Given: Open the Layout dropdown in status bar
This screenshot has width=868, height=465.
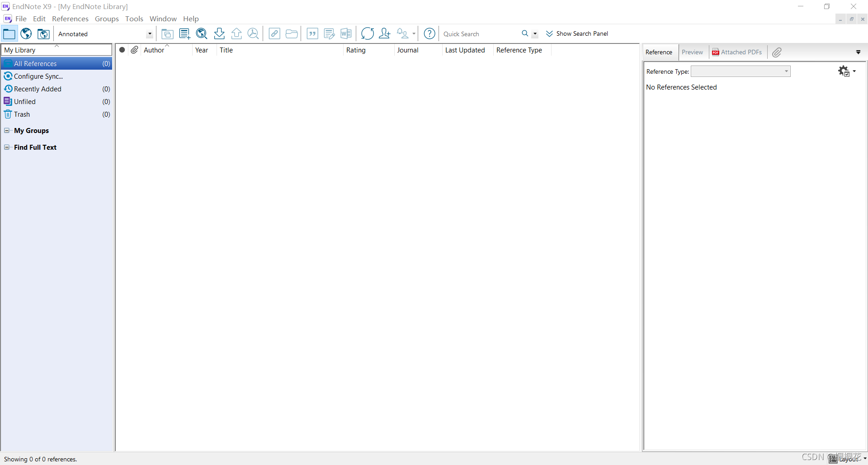Looking at the screenshot, I should pyautogui.click(x=848, y=459).
